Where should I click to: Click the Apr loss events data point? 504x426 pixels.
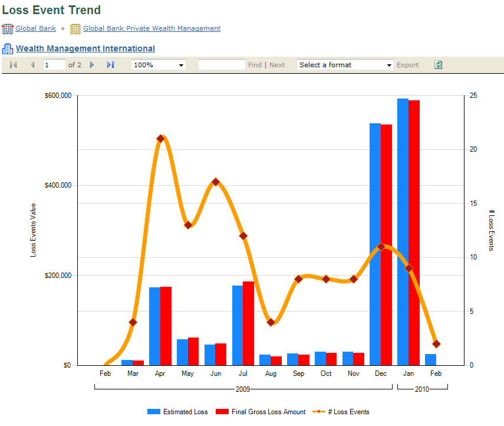point(160,139)
